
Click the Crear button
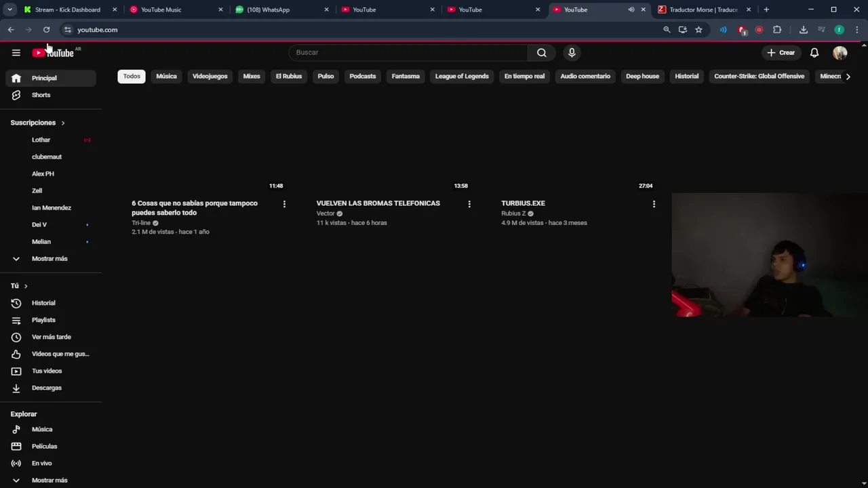coord(781,52)
